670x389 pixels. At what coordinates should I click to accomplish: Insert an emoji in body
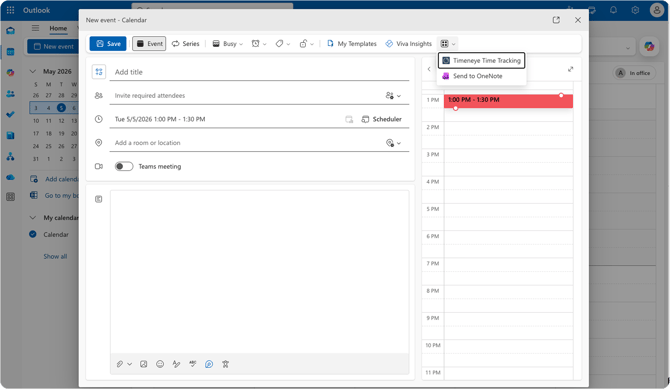[x=160, y=364]
